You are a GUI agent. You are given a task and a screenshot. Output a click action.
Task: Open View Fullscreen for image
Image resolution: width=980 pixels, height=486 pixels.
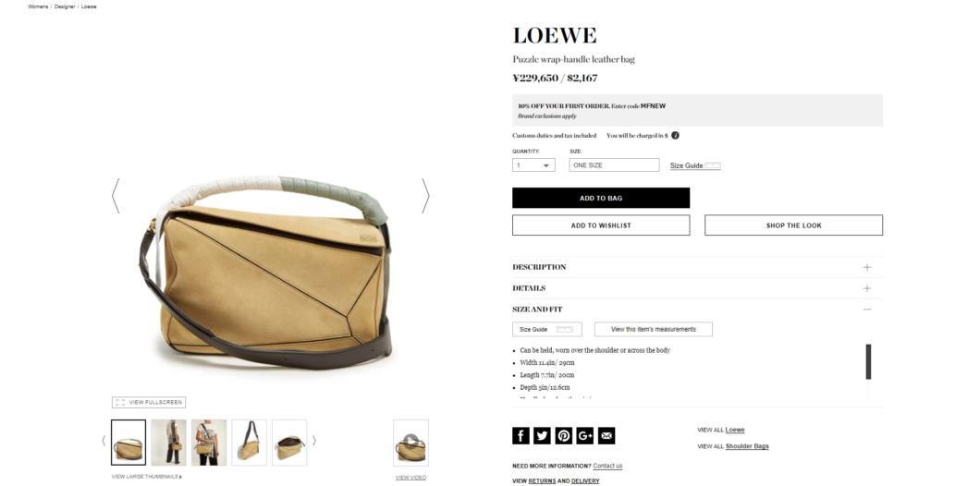coord(149,402)
